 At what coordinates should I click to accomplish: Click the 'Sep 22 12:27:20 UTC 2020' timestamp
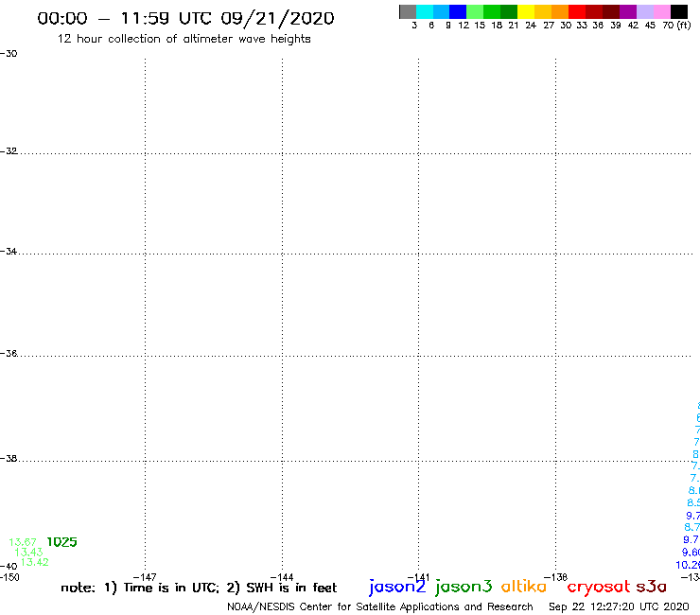click(619, 607)
